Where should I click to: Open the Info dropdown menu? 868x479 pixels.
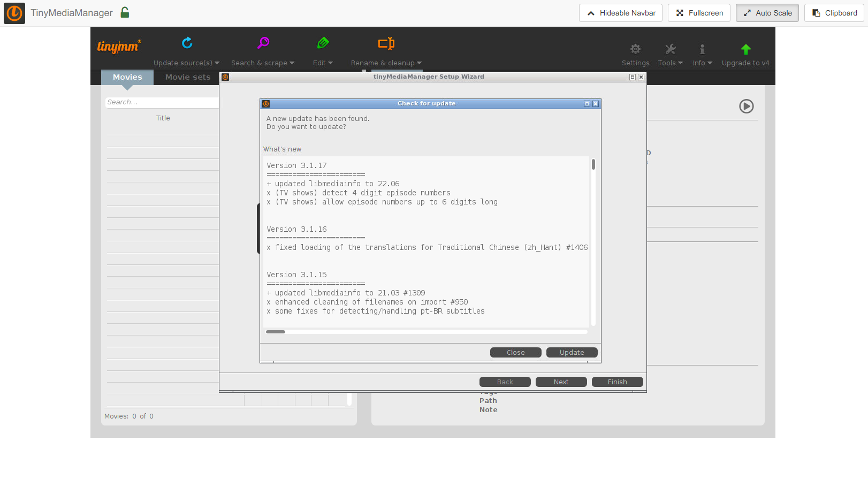(x=702, y=63)
